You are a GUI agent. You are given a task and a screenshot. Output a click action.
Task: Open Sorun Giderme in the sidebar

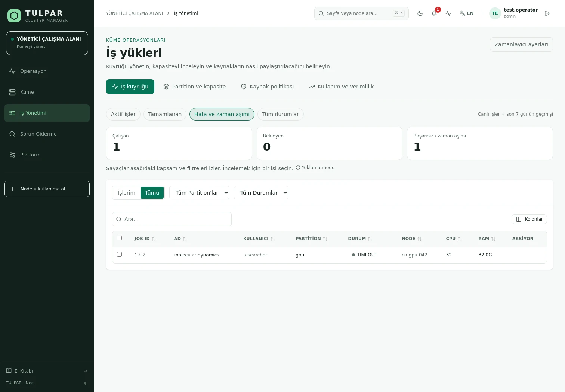pos(47,134)
